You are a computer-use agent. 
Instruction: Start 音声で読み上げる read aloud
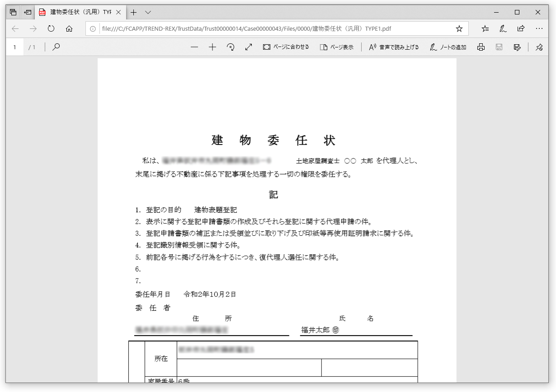point(394,47)
